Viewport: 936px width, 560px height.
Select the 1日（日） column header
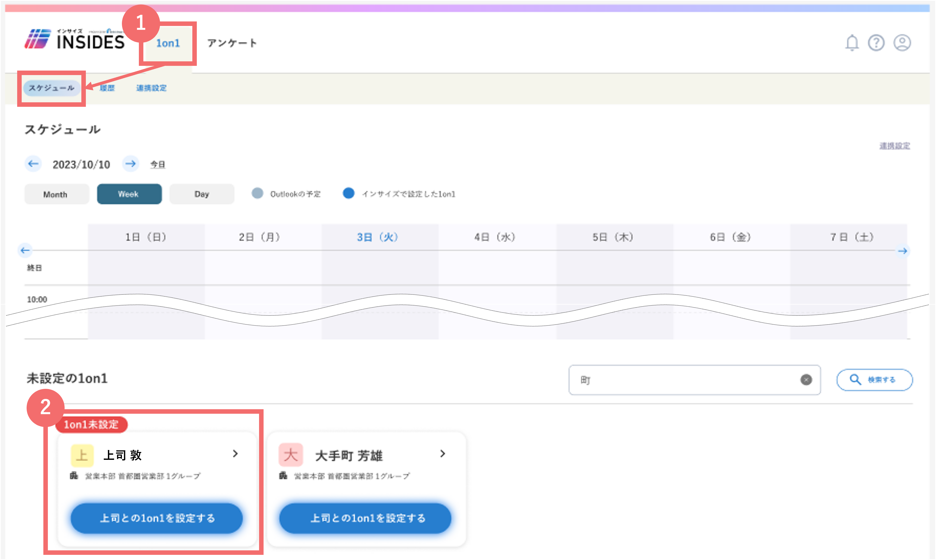(x=147, y=237)
